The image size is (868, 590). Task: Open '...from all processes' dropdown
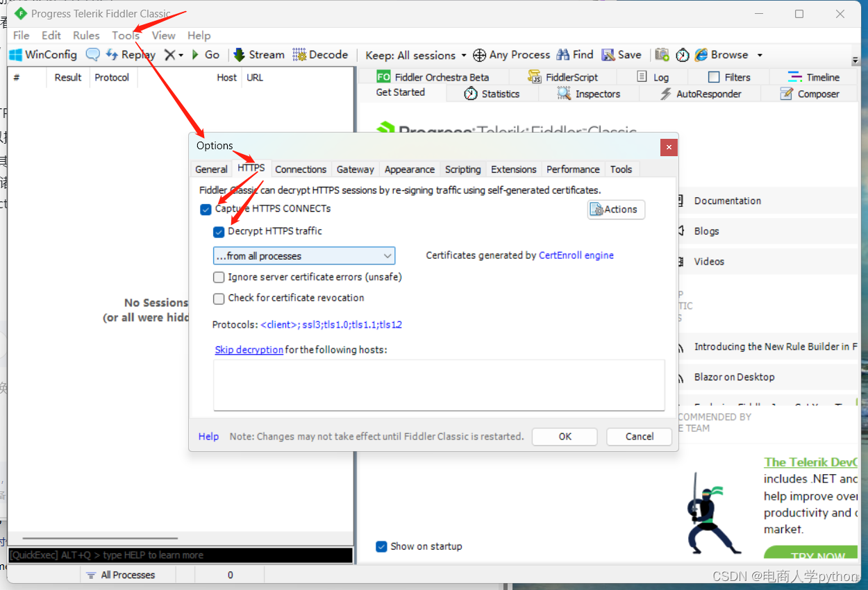click(x=304, y=256)
